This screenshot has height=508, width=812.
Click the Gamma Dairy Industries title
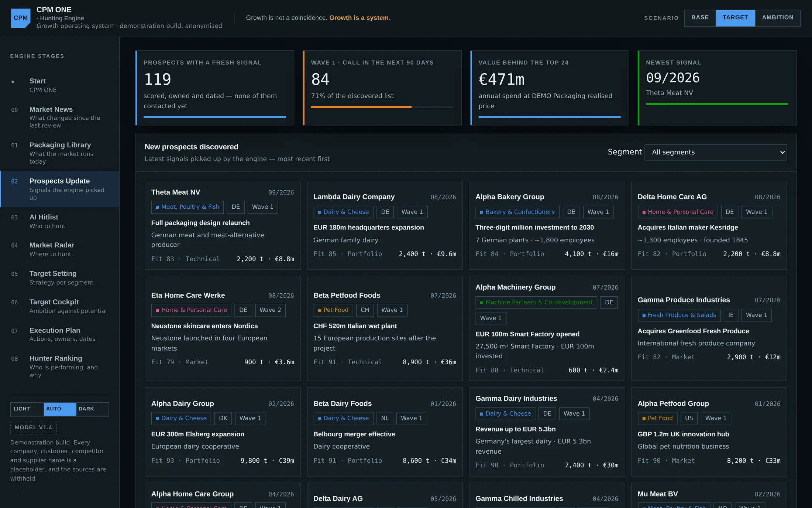click(516, 398)
